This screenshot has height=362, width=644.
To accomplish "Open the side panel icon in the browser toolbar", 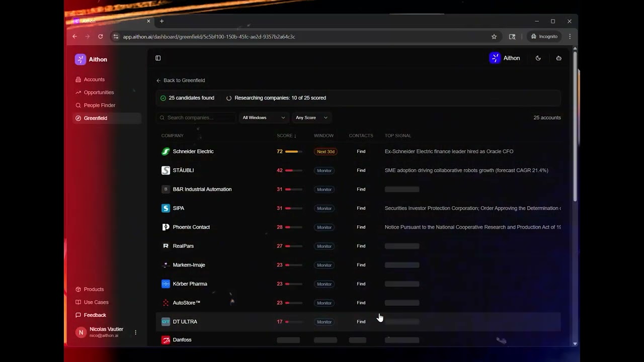I will click(512, 37).
